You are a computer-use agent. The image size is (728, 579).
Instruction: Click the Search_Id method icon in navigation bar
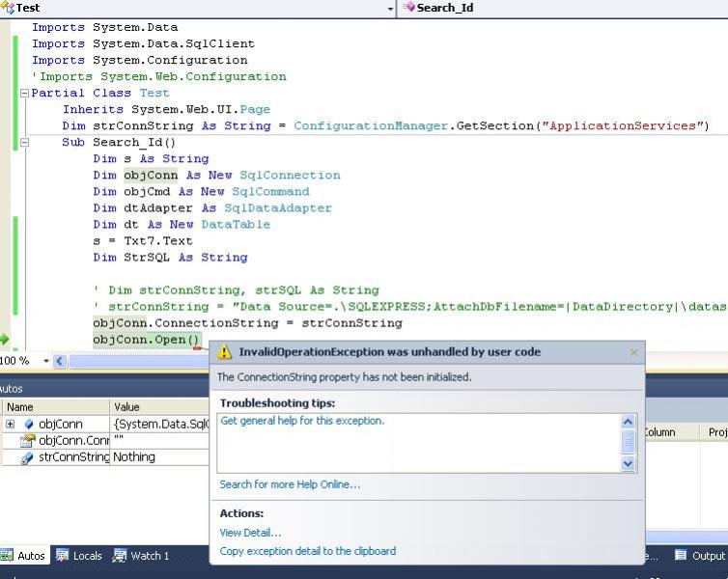409,7
